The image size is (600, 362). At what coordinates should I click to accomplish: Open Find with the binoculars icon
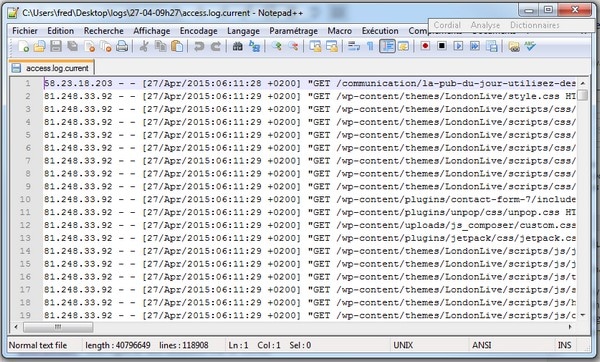click(238, 47)
